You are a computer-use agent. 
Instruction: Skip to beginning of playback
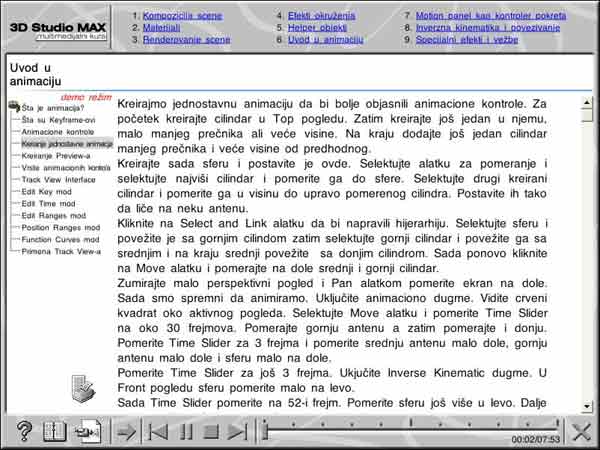(158, 432)
